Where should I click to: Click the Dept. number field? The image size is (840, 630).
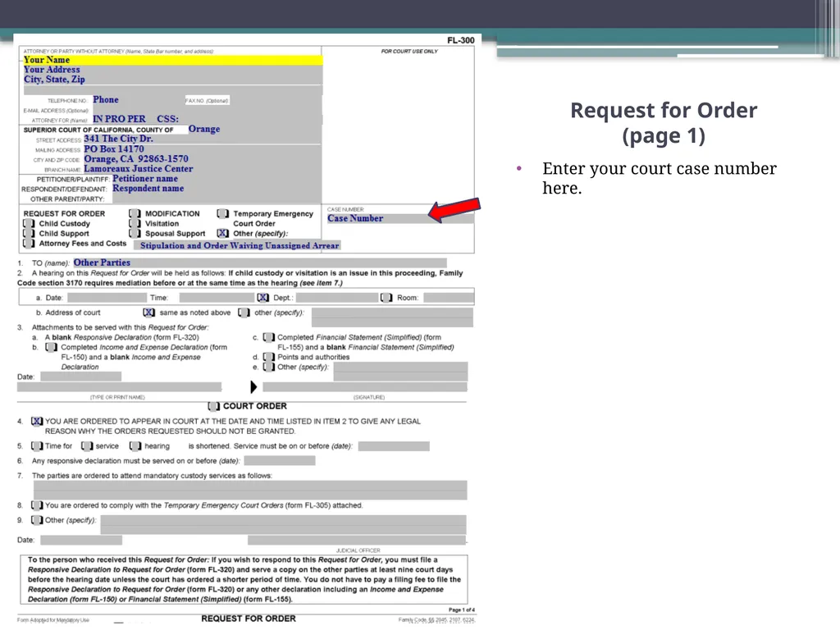pyautogui.click(x=336, y=297)
